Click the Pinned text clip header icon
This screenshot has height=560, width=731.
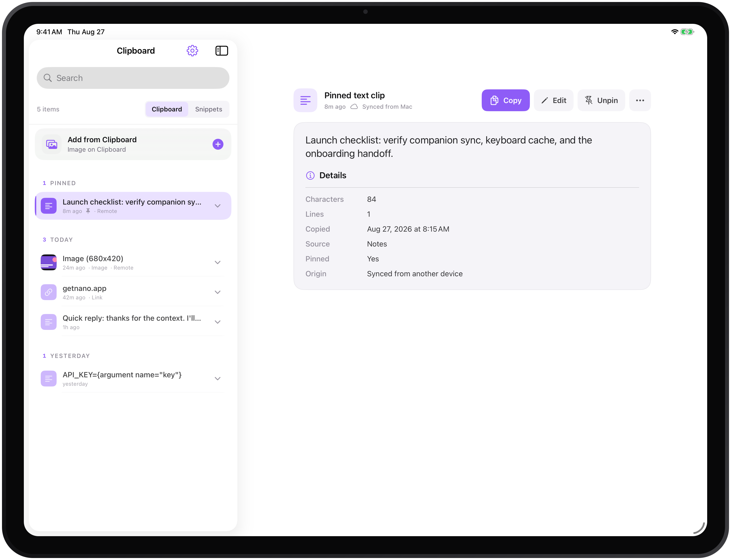305,100
